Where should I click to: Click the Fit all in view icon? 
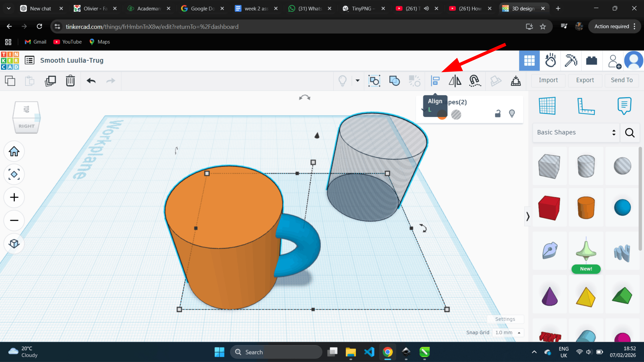click(x=14, y=174)
